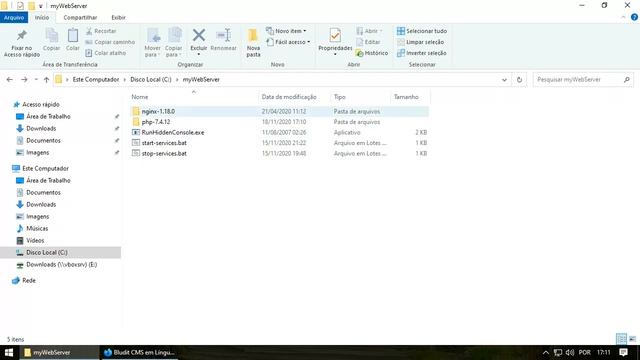Open Help via question mark icon
The image size is (640, 360).
pos(634,17)
